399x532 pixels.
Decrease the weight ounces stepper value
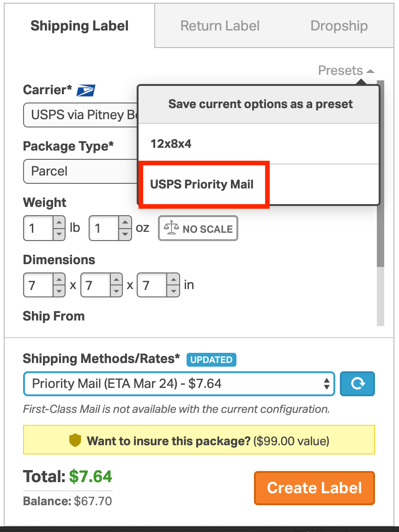pos(125,234)
